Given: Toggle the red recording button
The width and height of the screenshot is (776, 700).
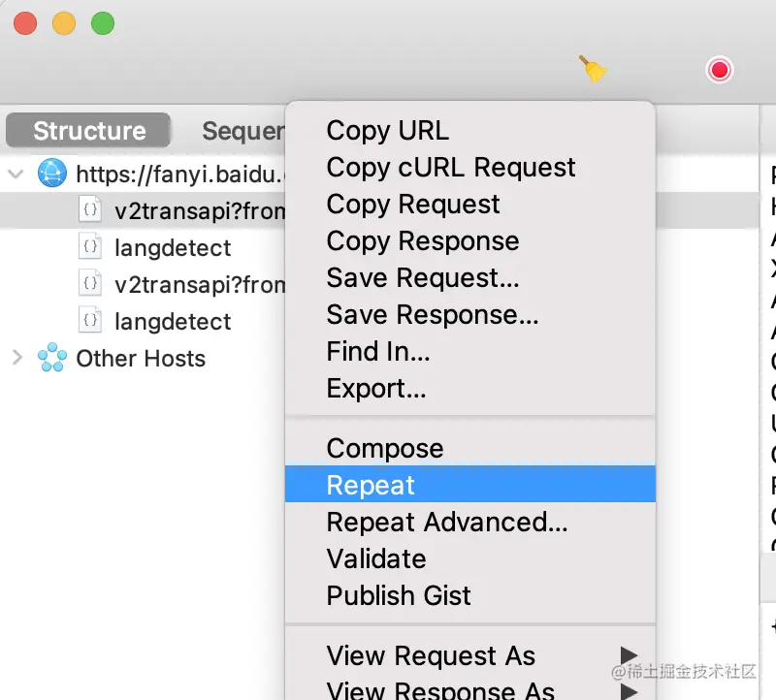Looking at the screenshot, I should [x=719, y=70].
